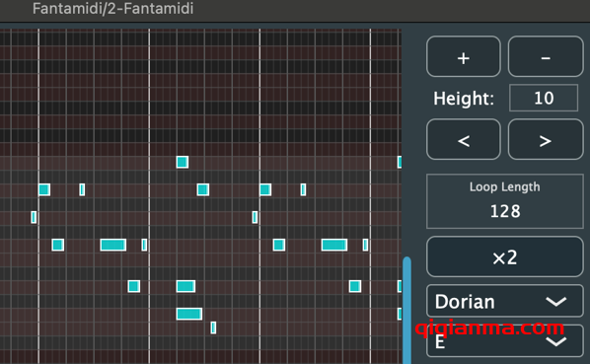Edit the Height value field showing 10
590x364 pixels.
tap(544, 98)
